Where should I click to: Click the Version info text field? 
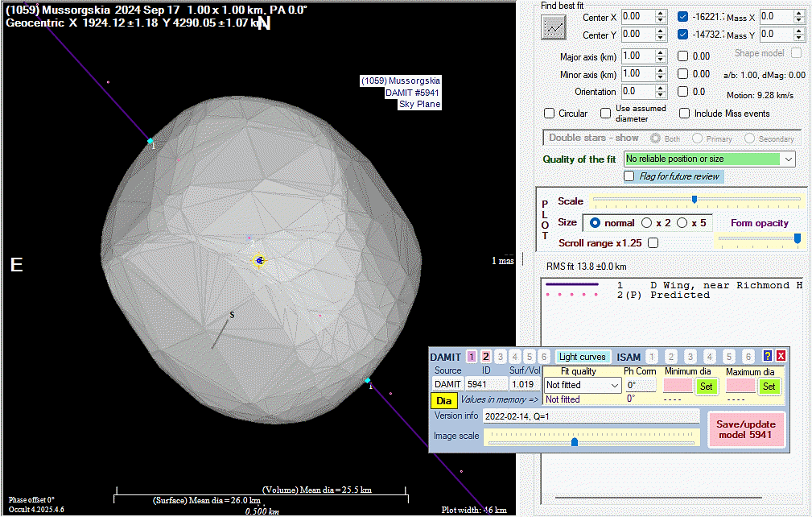point(591,416)
